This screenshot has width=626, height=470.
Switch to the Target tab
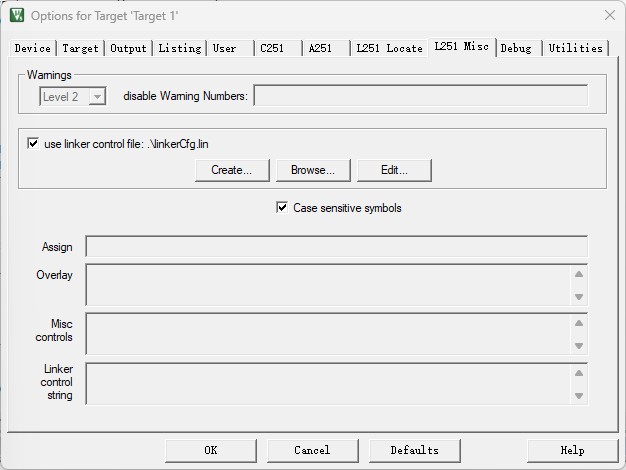point(80,48)
